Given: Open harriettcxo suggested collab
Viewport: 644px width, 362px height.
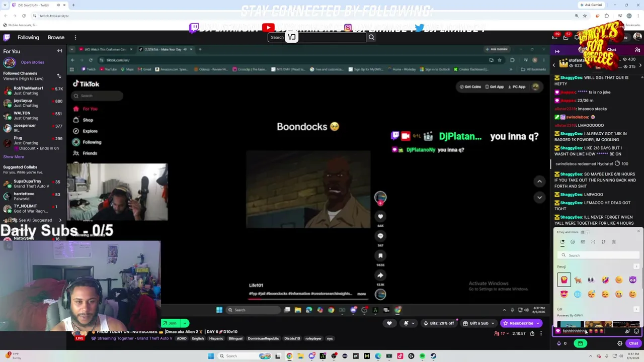Looking at the screenshot, I should coord(32,196).
